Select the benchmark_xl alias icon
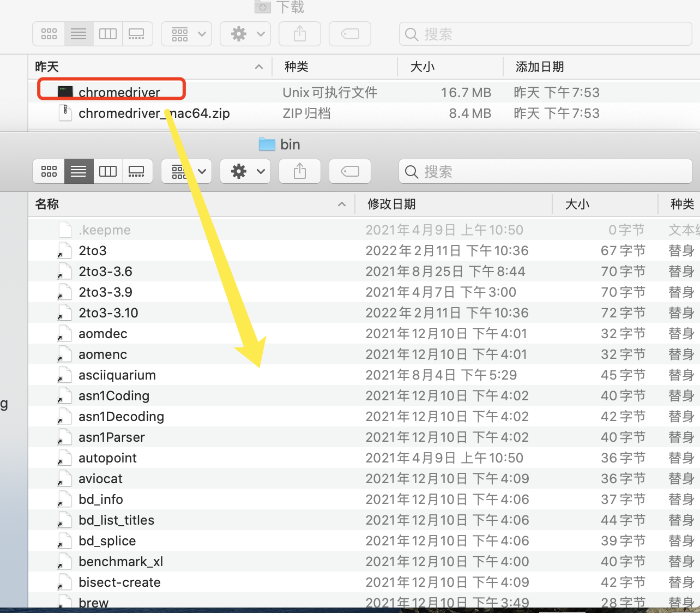700x613 pixels. [x=65, y=561]
